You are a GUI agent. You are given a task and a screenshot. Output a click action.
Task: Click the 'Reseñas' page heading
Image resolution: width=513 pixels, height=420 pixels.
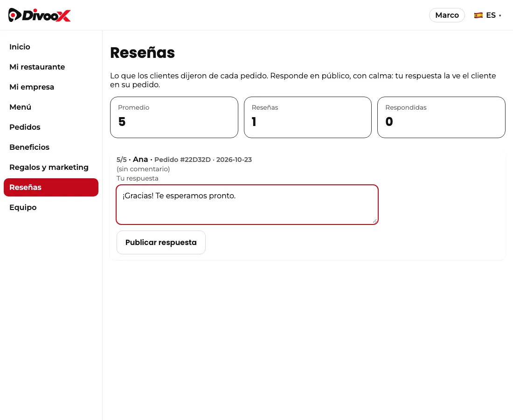point(143,53)
